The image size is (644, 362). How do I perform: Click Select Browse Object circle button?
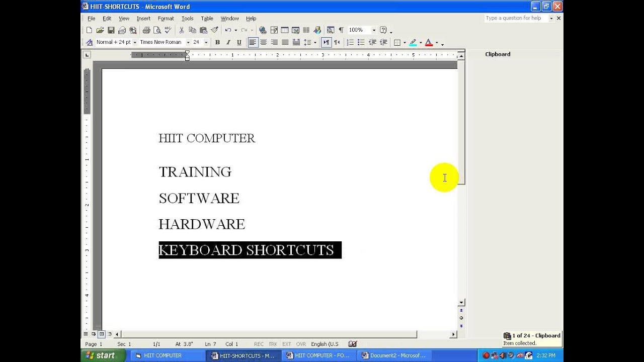coord(461,318)
